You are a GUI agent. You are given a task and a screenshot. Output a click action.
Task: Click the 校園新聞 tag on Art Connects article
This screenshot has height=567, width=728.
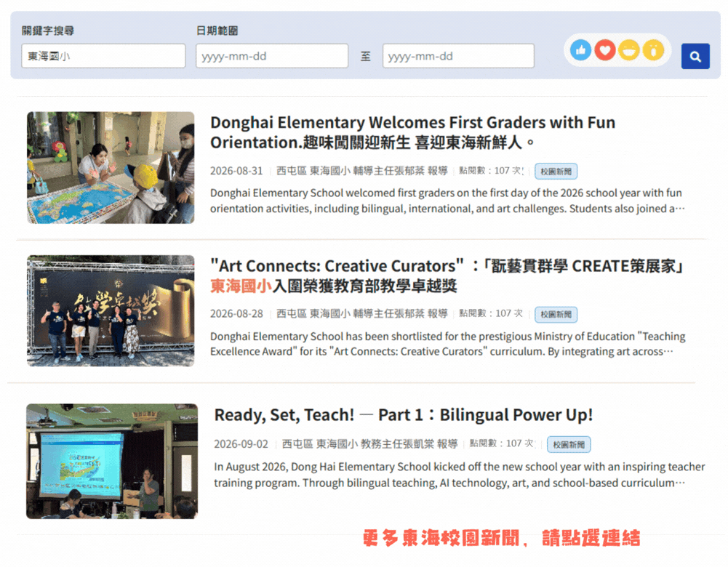point(556,315)
